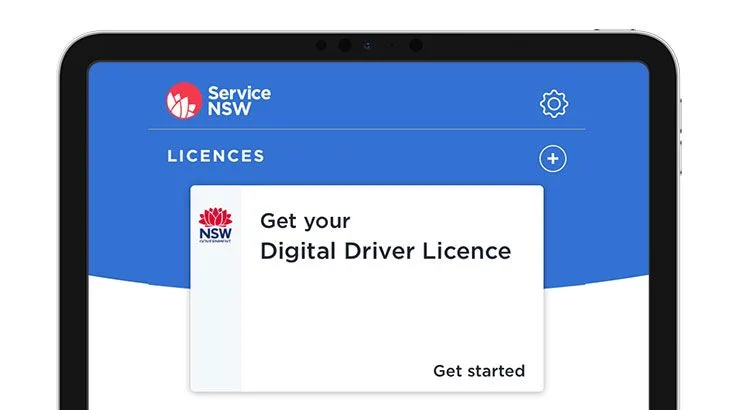
Task: Click the "Get your" text on card
Action: pos(305,221)
